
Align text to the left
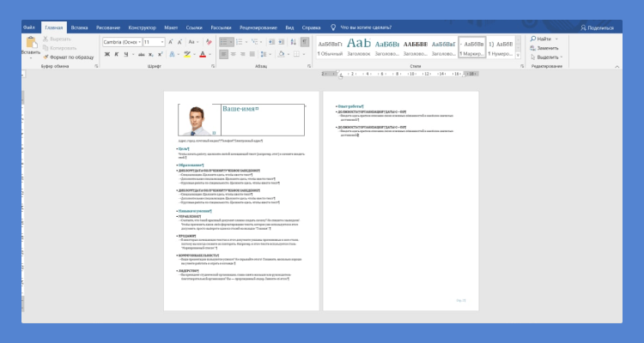click(x=223, y=54)
